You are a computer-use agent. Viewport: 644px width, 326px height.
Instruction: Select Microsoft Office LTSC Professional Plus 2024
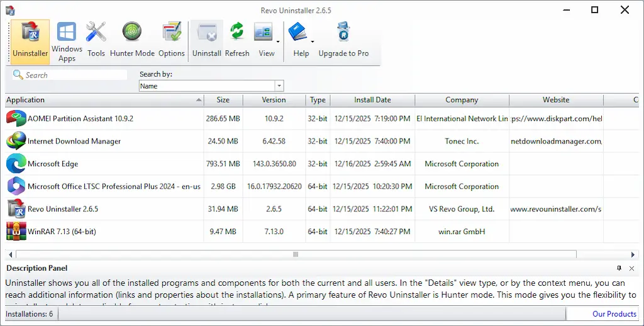[114, 186]
